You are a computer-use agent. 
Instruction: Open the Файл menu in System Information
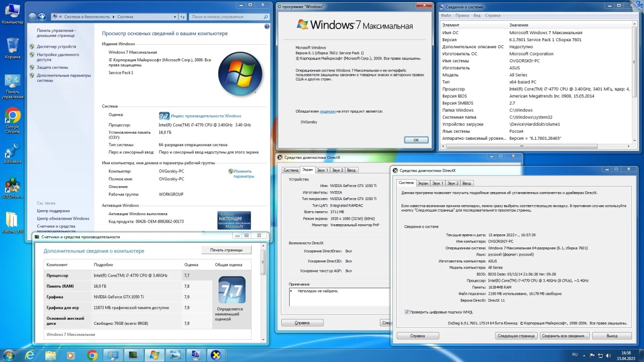click(446, 16)
